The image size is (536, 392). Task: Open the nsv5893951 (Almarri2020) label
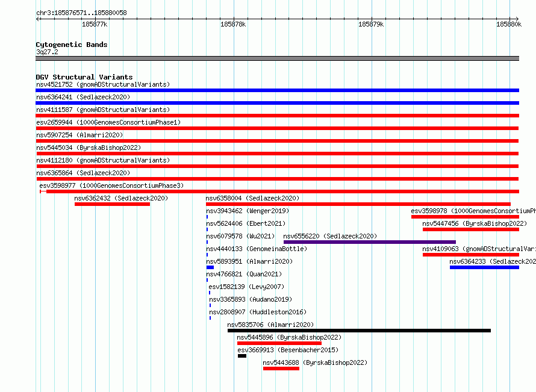[x=249, y=261]
